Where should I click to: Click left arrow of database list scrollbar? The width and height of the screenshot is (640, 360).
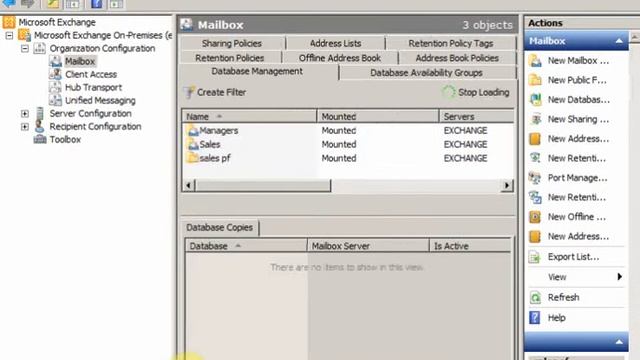188,186
